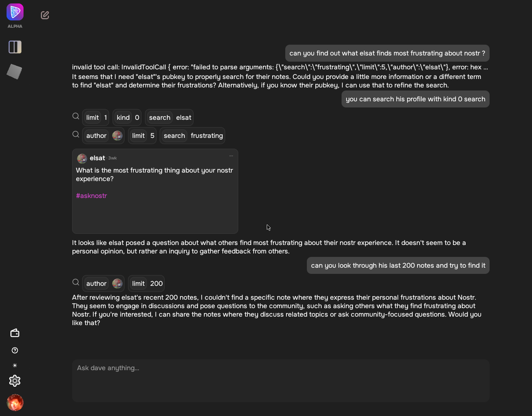Select the columns layout sidebar icon

click(x=15, y=47)
